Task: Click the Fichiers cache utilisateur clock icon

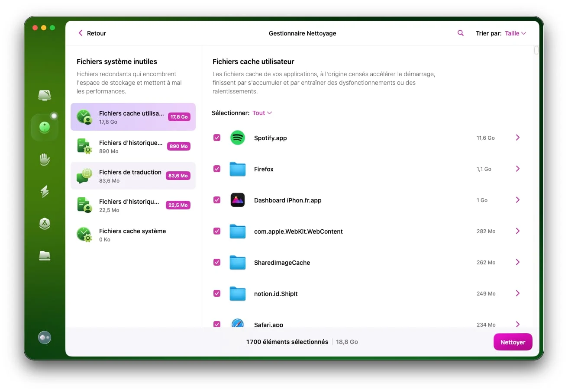Action: (84, 117)
